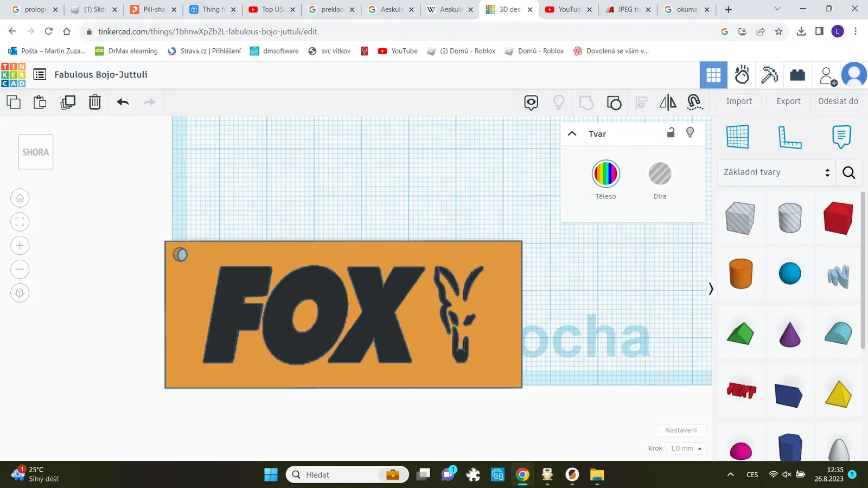Open the notes comment bubble tool

point(531,102)
